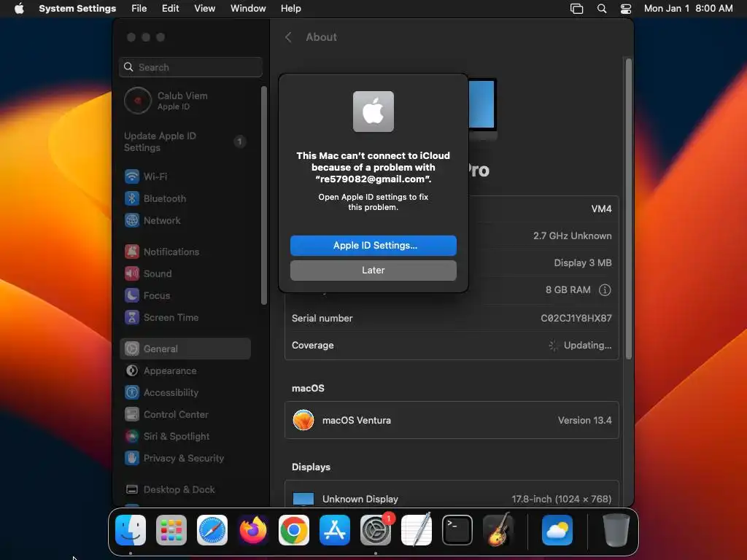
Task: Open the View menu
Action: click(204, 9)
